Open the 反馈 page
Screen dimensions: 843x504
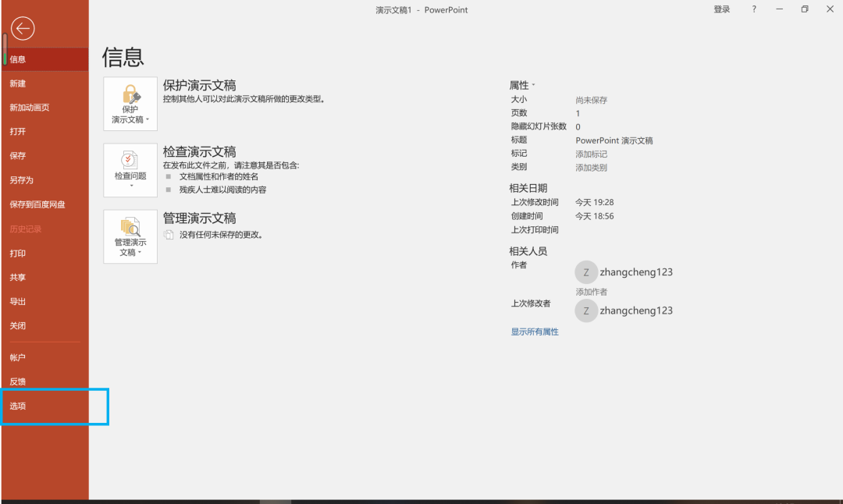[45, 382]
